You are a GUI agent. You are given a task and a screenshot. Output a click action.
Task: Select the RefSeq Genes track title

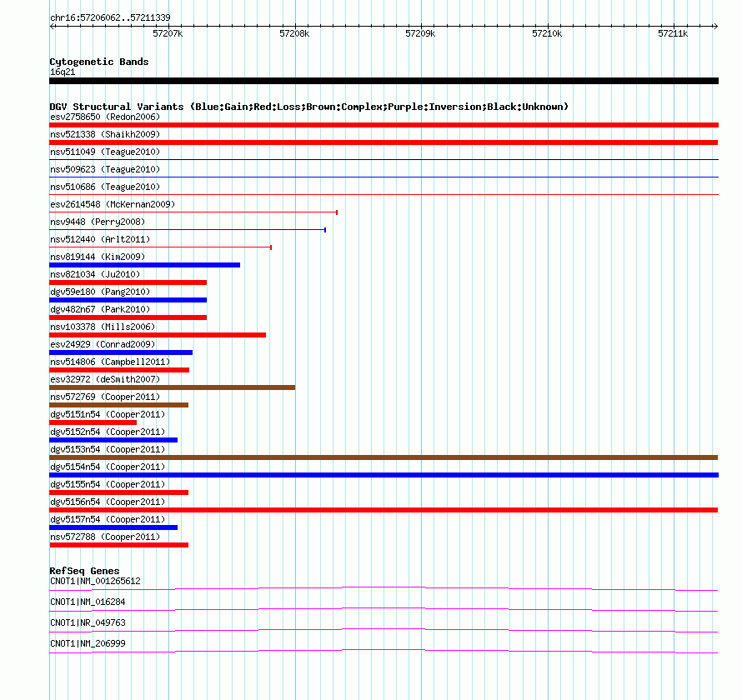(84, 571)
